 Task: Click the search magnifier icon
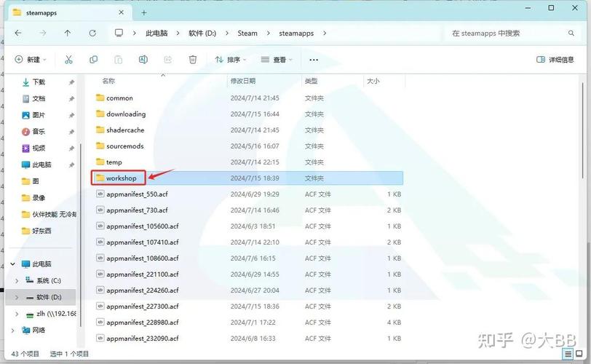pos(571,33)
